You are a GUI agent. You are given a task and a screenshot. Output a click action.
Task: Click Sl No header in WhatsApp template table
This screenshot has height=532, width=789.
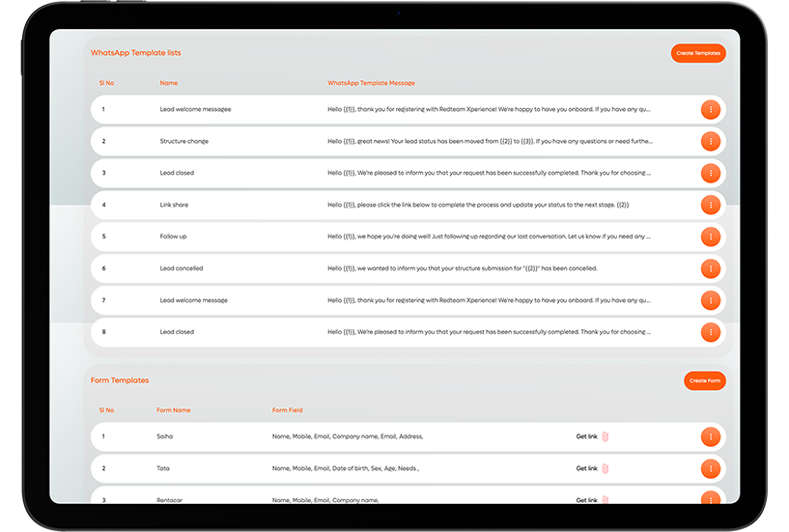106,83
